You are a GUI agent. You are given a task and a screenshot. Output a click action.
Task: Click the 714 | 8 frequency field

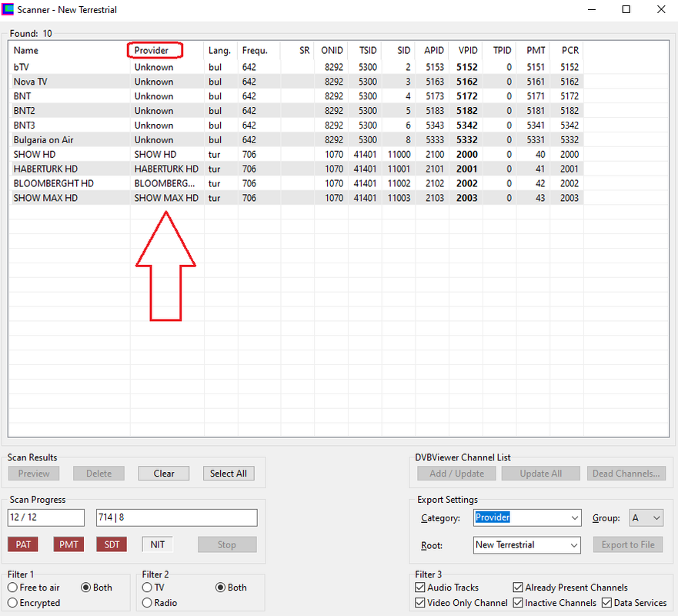tap(177, 517)
